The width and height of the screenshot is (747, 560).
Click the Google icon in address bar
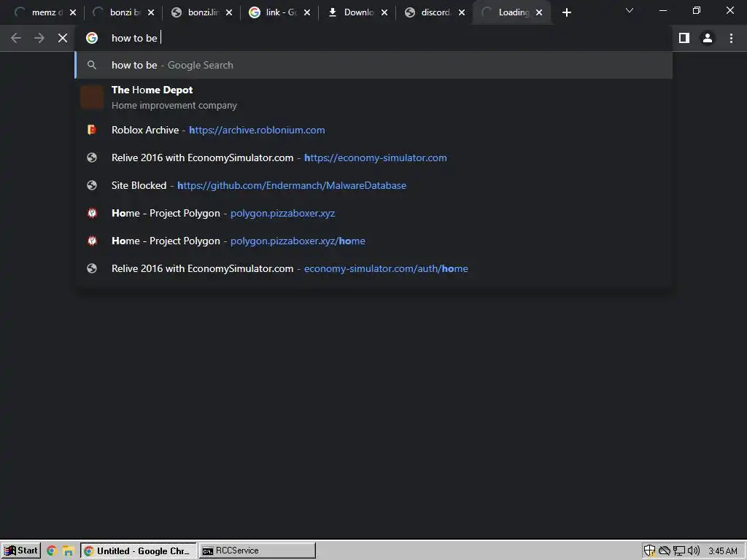coord(92,38)
